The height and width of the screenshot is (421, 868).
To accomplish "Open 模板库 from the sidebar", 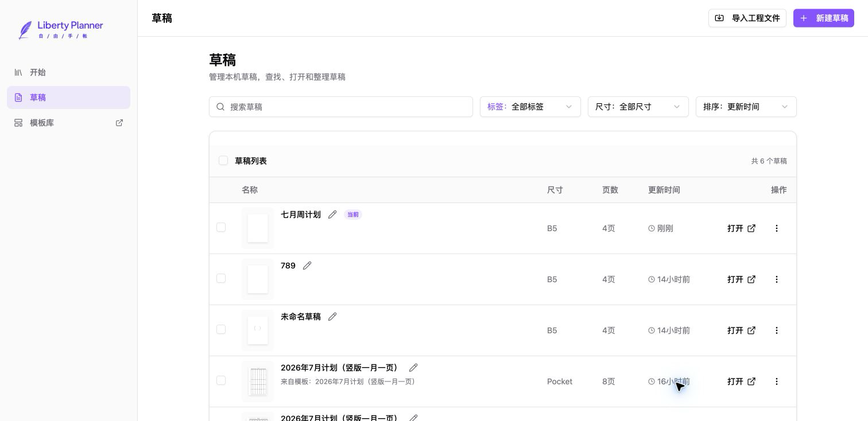I will coord(68,123).
